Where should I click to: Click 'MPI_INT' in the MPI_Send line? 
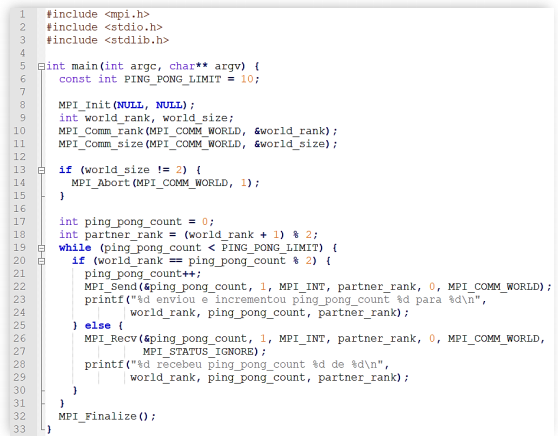pyautogui.click(x=302, y=287)
